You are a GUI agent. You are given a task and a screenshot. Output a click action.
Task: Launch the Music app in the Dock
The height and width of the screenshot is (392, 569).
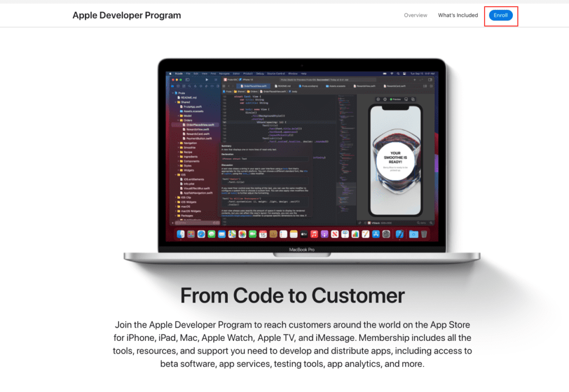[x=314, y=234]
